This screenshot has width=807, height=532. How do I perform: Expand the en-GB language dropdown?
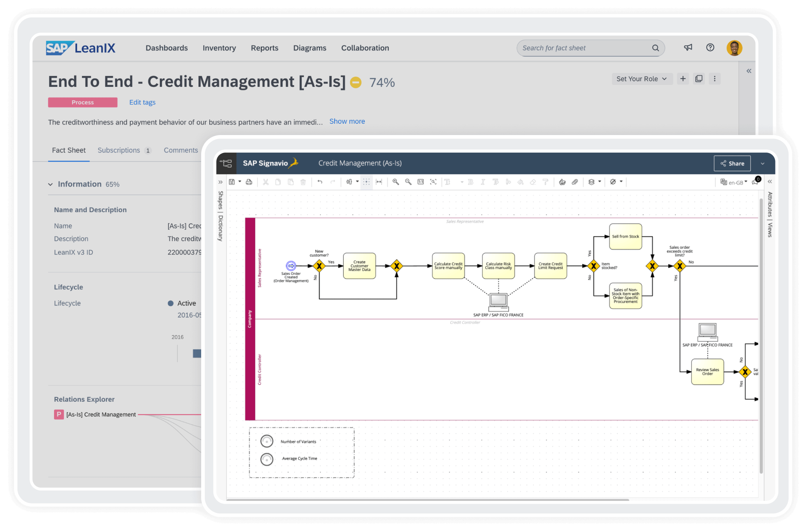[x=737, y=182]
